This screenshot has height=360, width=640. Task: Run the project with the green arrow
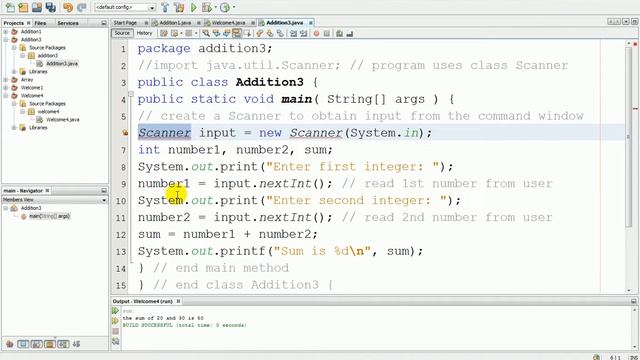[194, 7]
